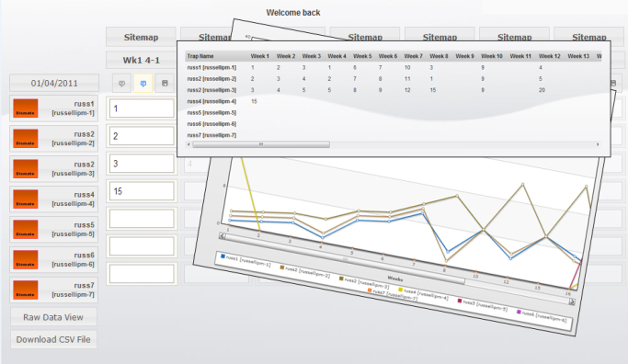Click the highlighted blue comment bubble icon
This screenshot has width=628, height=364.
coord(143,84)
